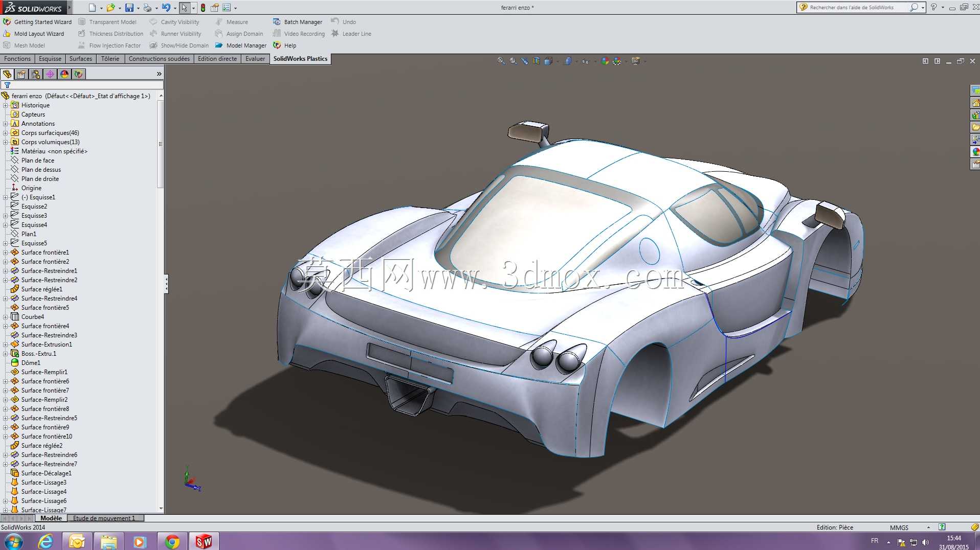Open Appearances task pane tab
The width and height of the screenshot is (980, 550).
pyautogui.click(x=975, y=152)
